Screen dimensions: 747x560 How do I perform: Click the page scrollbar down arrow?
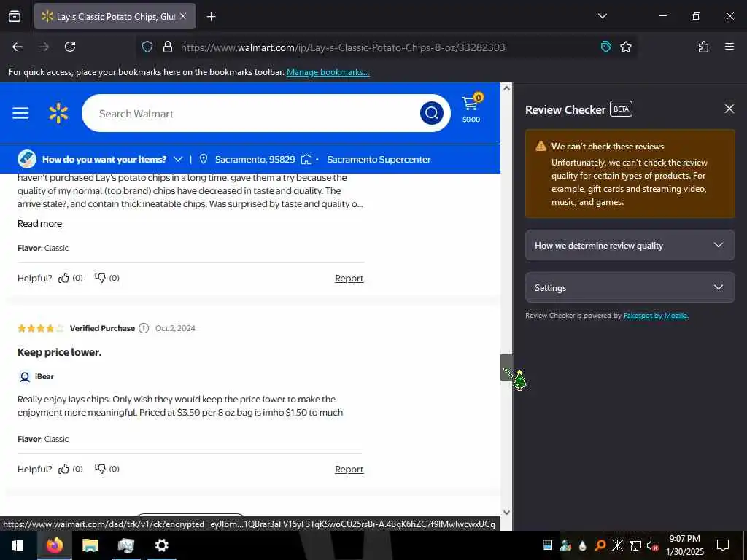506,513
